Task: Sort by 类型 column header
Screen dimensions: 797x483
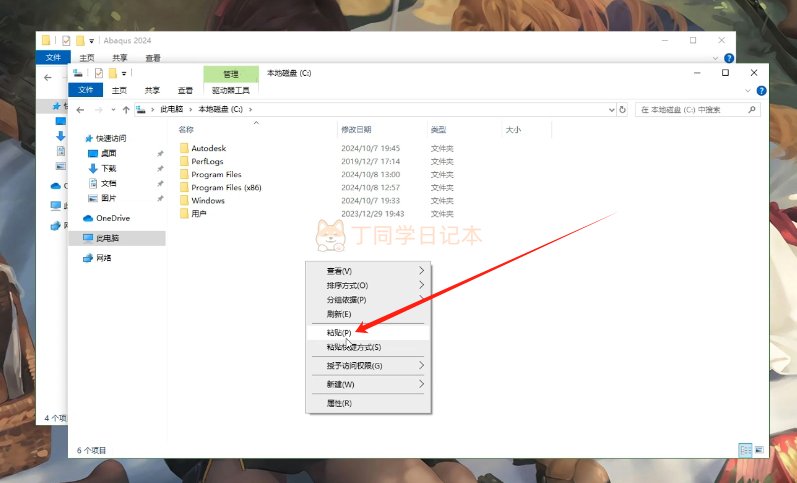Action: pyautogui.click(x=438, y=130)
